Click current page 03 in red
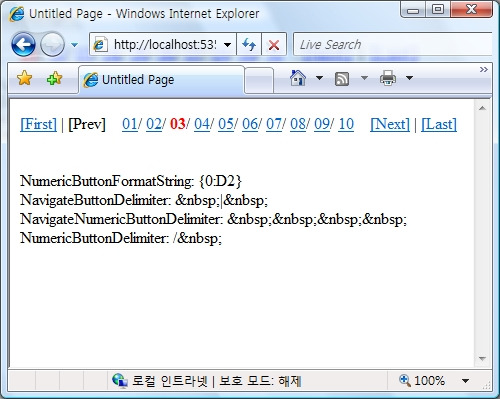 [178, 124]
